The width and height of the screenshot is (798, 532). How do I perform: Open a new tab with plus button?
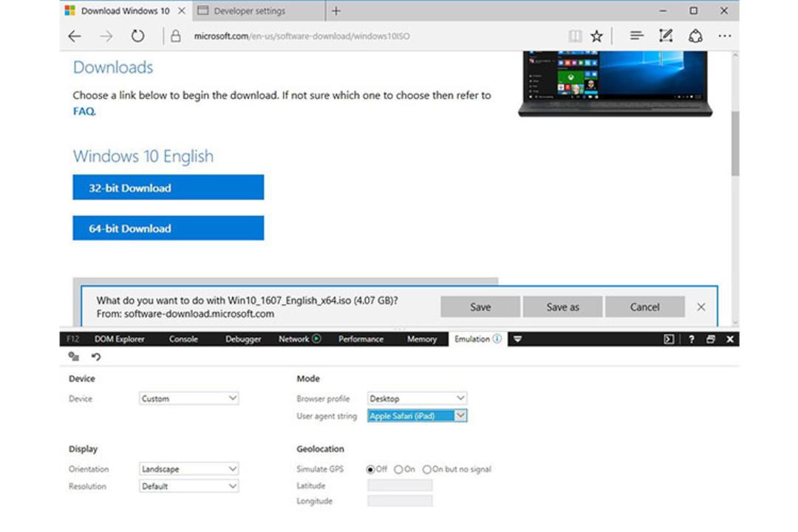tap(336, 10)
